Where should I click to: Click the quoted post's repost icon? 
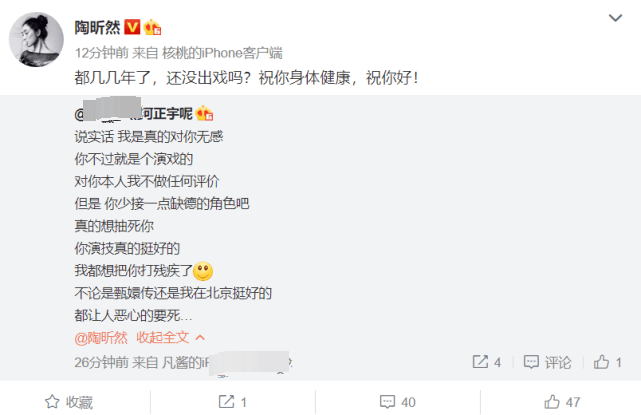click(480, 362)
